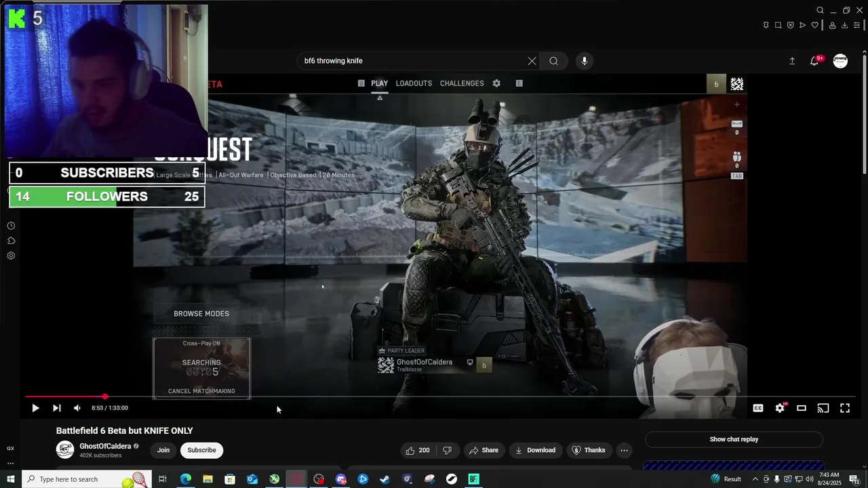The width and height of the screenshot is (868, 488).
Task: Open the YouTube create upload icon
Action: pos(792,61)
